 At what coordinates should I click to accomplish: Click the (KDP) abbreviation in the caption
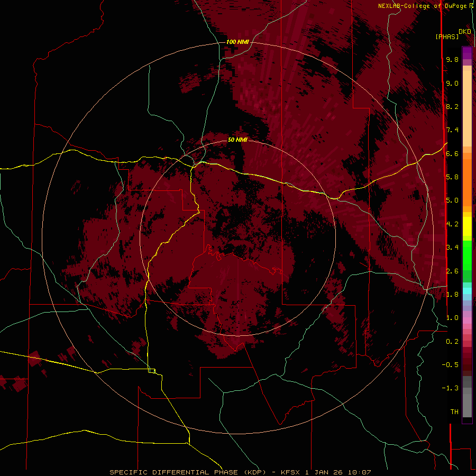(256, 472)
